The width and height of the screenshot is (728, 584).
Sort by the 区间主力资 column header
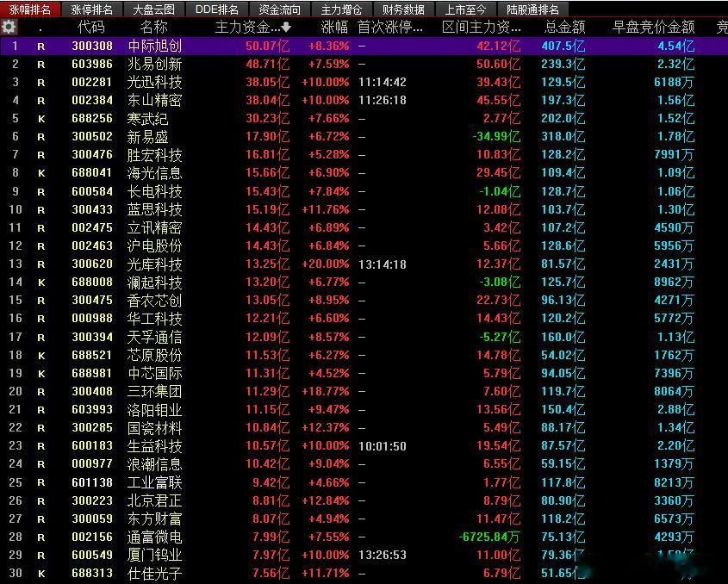coord(482,27)
